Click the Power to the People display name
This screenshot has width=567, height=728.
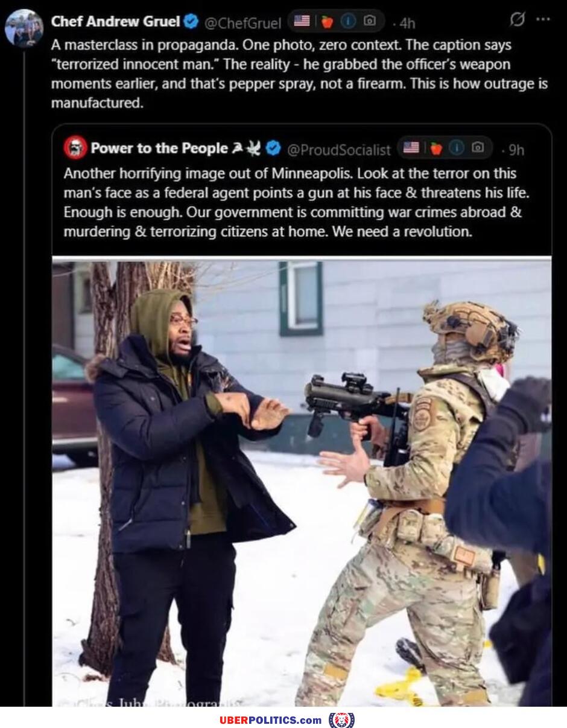pyautogui.click(x=159, y=148)
